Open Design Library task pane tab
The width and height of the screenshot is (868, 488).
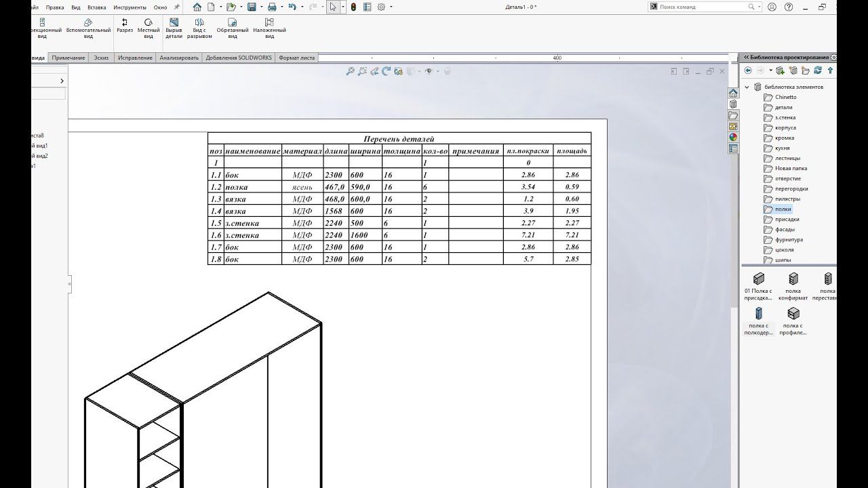point(733,104)
